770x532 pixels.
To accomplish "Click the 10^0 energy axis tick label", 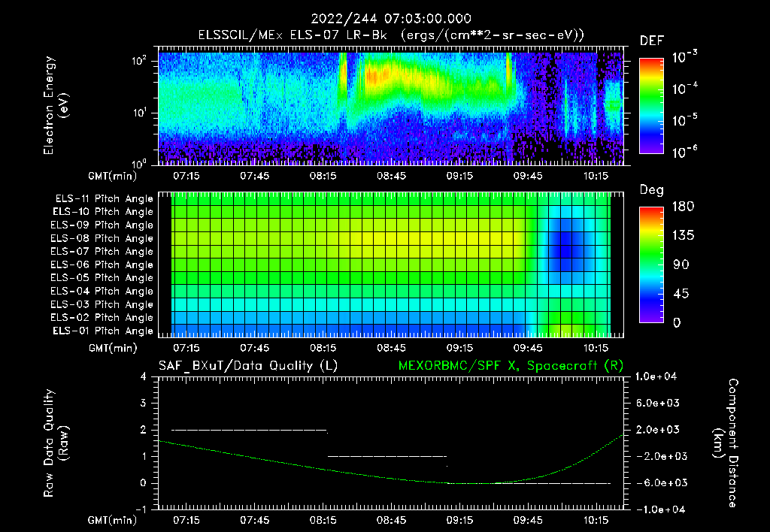I will [x=139, y=163].
